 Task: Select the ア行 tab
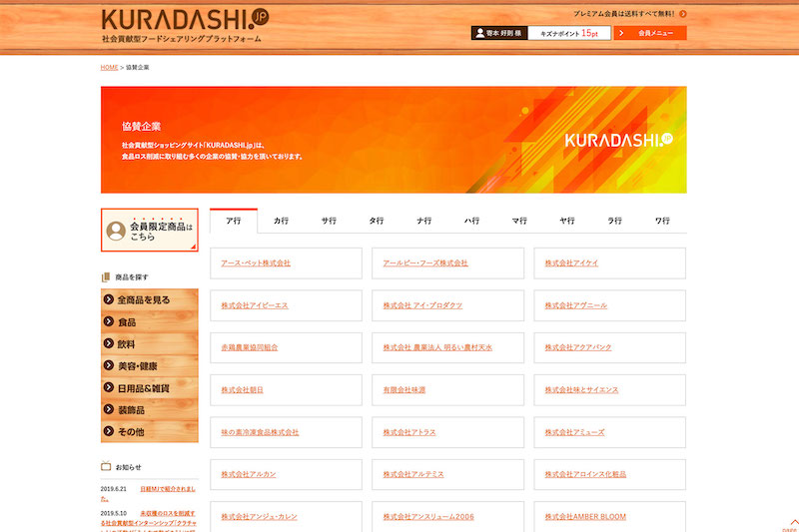pos(234,221)
